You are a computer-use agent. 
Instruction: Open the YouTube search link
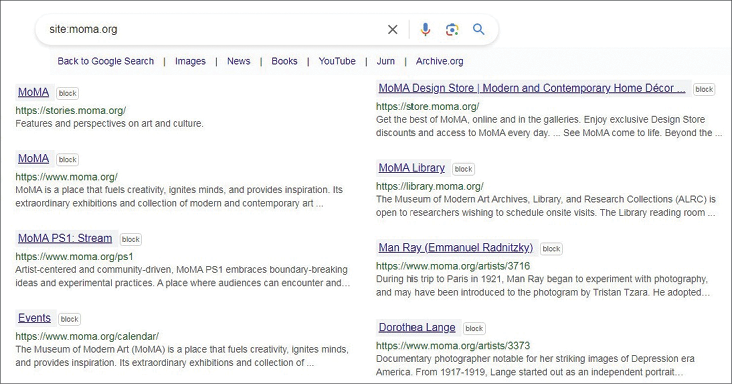point(337,61)
